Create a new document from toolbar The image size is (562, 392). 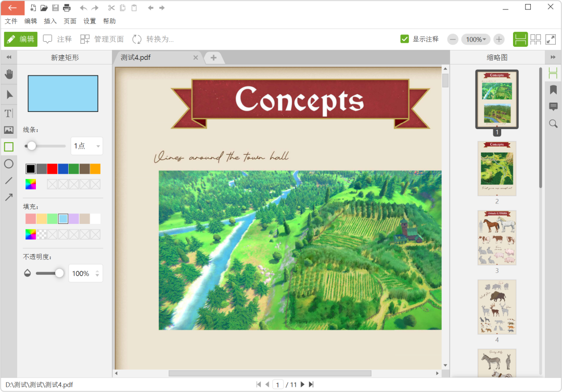click(33, 7)
